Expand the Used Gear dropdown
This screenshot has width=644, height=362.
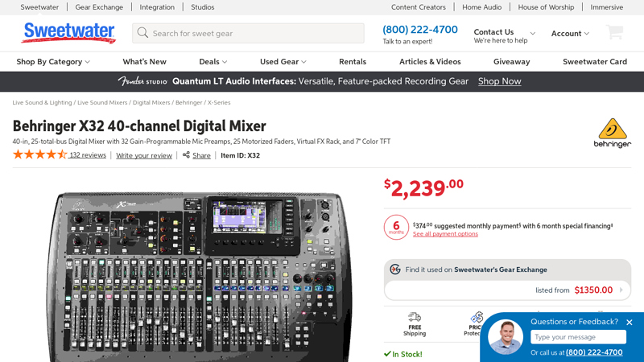point(283,62)
